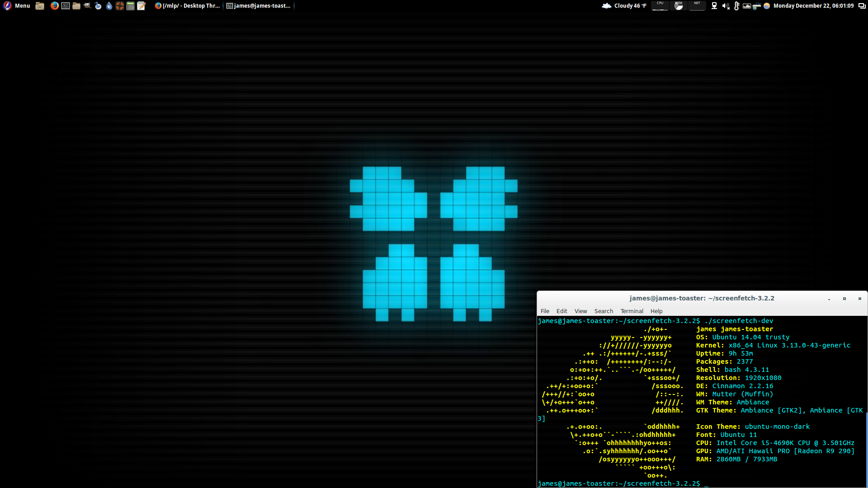Click the CPU monitor graph applet
This screenshot has height=488, width=868.
tap(660, 6)
